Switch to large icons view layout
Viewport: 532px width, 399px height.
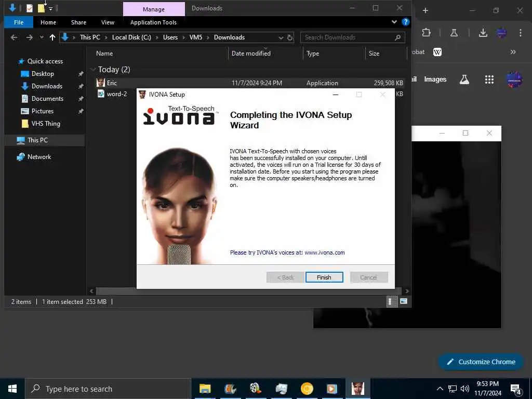(403, 301)
